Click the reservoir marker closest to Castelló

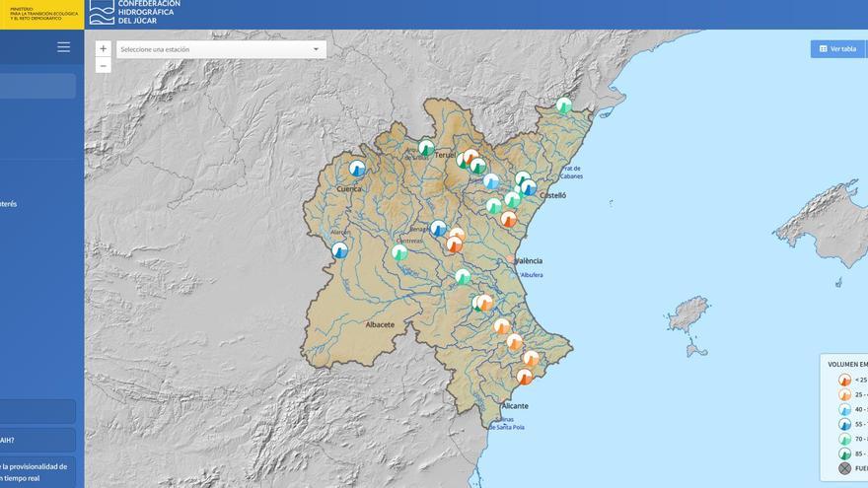[x=528, y=187]
